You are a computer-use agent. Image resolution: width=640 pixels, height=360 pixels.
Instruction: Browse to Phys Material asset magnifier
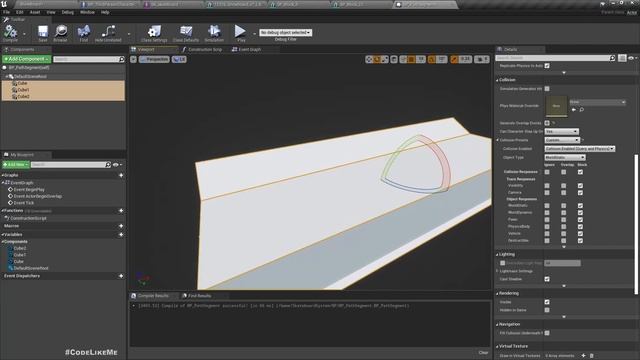[x=582, y=110]
